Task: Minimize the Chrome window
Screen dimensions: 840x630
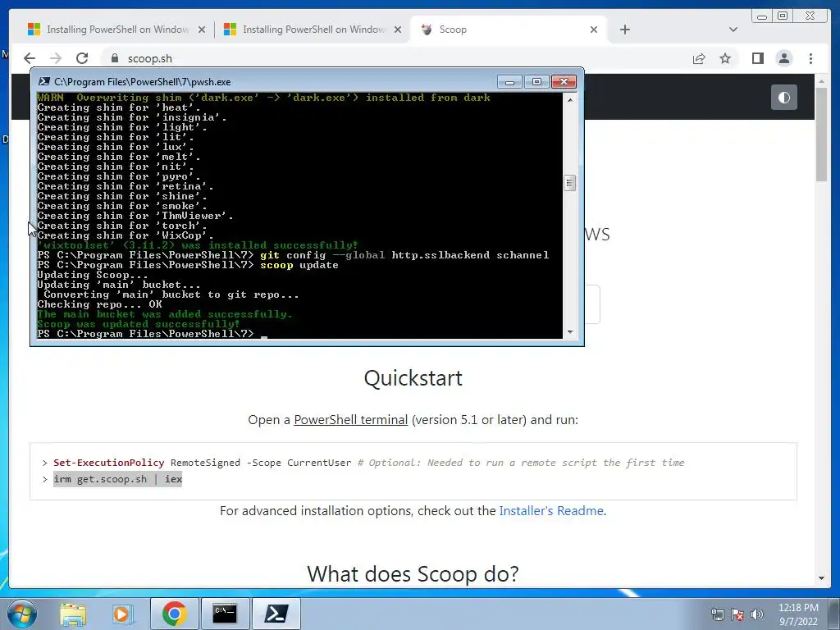Action: tap(762, 16)
